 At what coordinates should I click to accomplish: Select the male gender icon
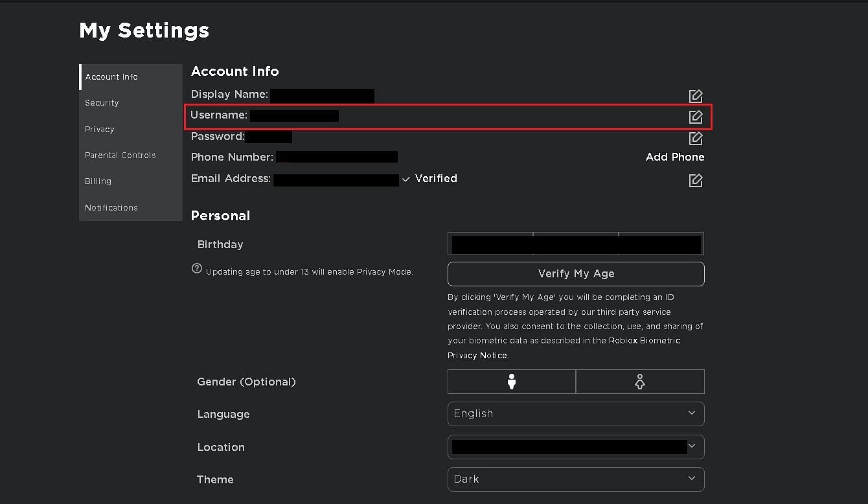[511, 382]
